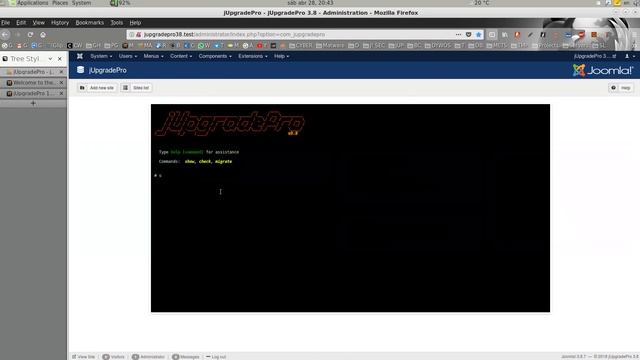Open the Malware bookmarks folder
Image resolution: width=640 pixels, height=360 pixels.
click(x=330, y=46)
